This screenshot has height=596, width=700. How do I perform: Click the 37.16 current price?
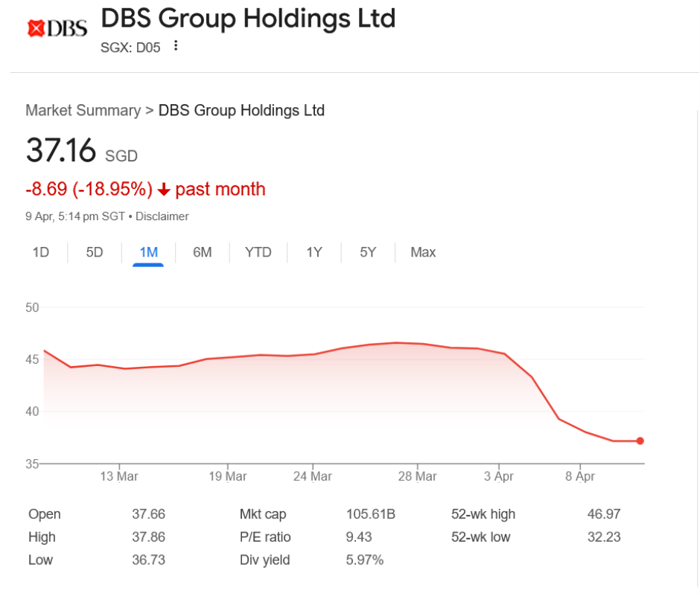[x=61, y=150]
